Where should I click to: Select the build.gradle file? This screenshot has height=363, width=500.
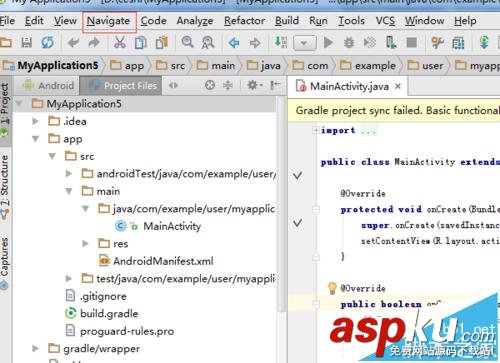point(102,313)
